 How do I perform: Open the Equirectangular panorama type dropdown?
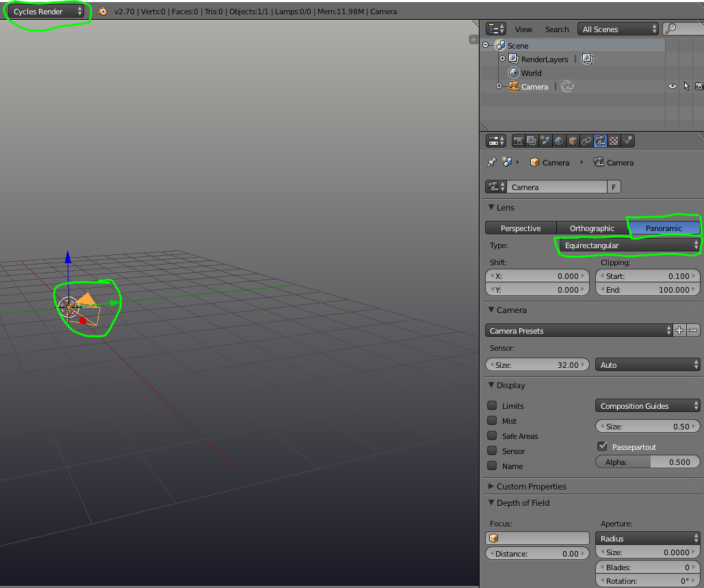(630, 245)
